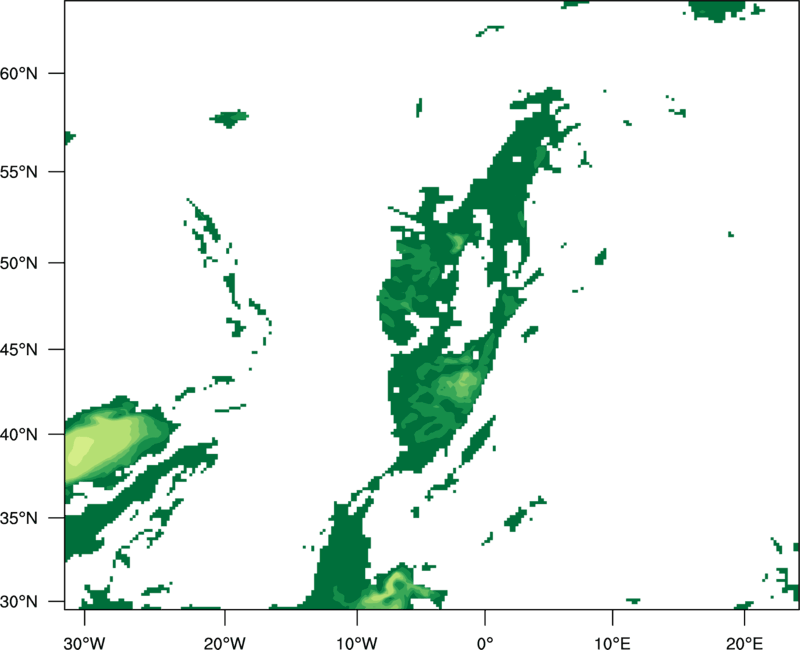800x650 pixels.
Task: Select the 45°N latitude label
Action: pyautogui.click(x=19, y=349)
